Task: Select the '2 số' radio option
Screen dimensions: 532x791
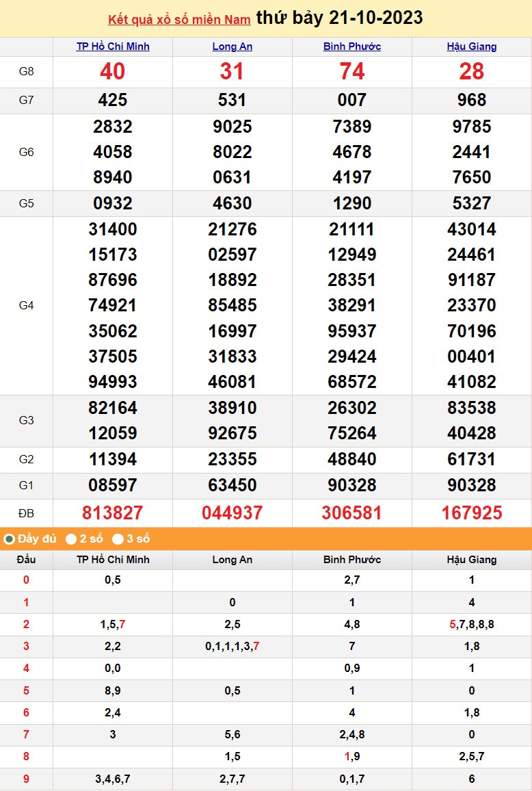Action: [71, 539]
